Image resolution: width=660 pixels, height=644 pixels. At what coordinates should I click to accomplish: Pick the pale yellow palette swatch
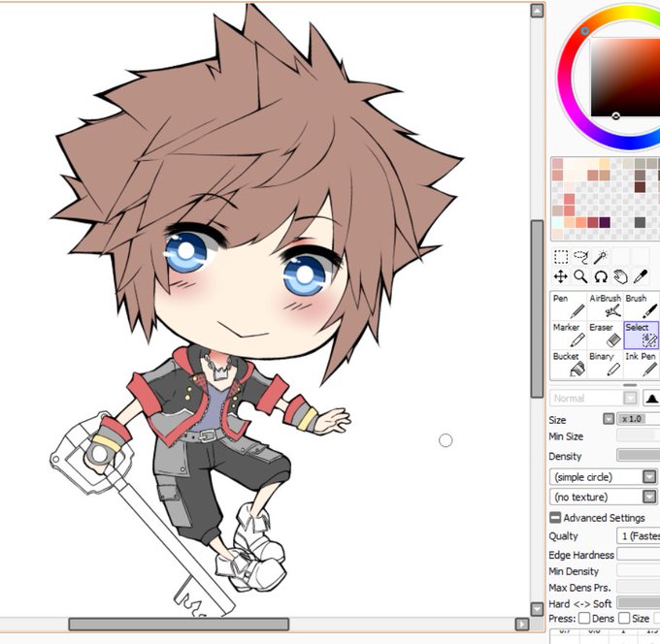(605, 163)
